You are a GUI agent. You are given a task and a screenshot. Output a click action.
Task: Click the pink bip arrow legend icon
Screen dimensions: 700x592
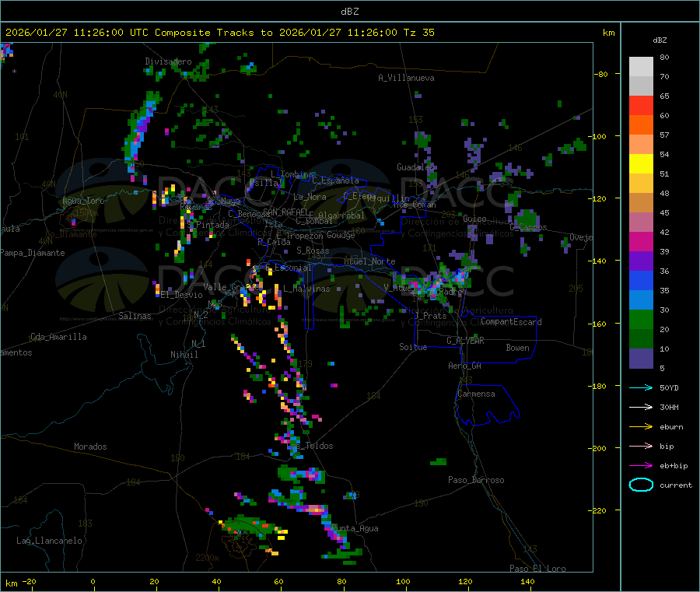641,446
